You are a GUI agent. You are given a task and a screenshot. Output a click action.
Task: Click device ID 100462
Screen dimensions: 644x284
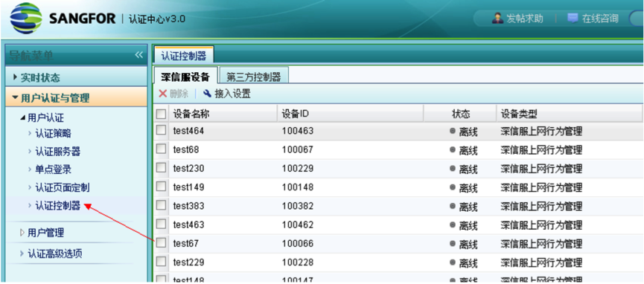click(x=298, y=225)
